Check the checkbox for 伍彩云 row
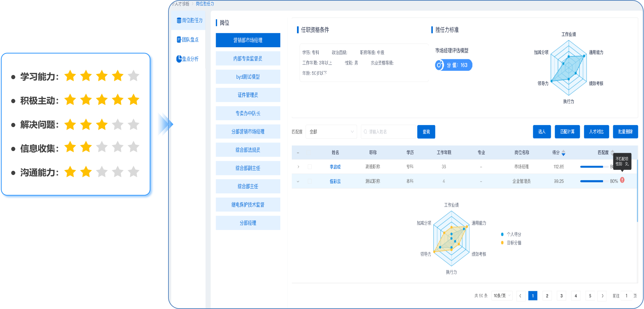644x309 pixels. (309, 181)
